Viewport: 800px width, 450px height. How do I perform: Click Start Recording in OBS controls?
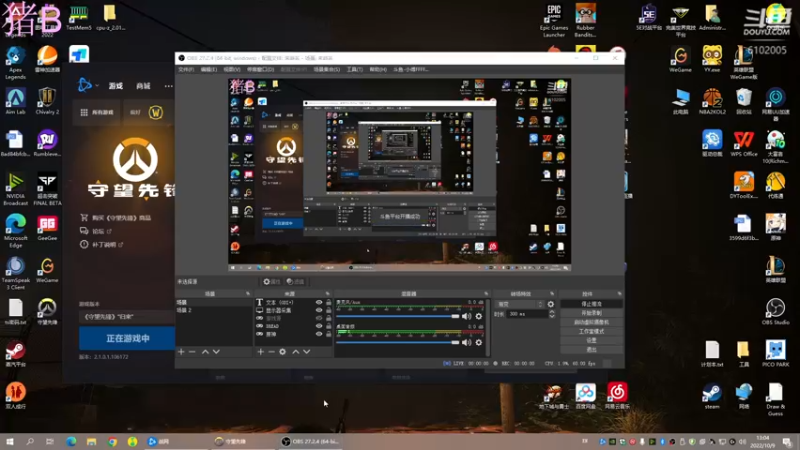(x=591, y=313)
